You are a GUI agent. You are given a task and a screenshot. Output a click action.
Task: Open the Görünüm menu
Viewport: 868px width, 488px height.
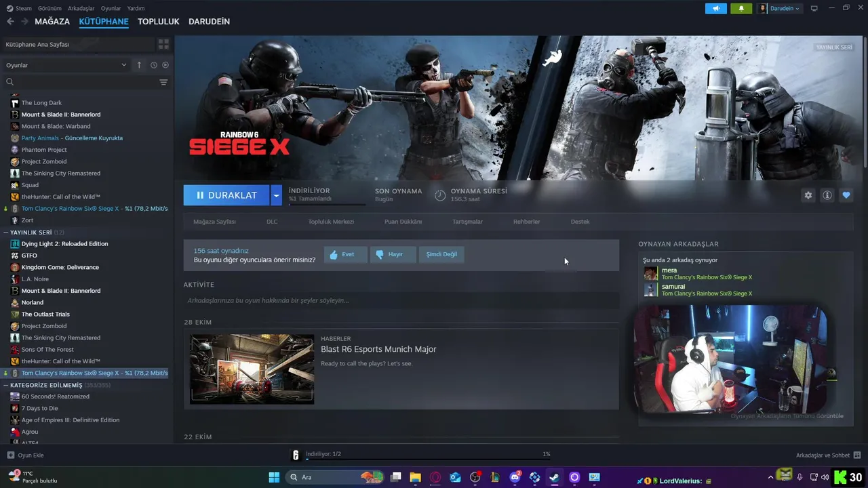[x=50, y=8]
